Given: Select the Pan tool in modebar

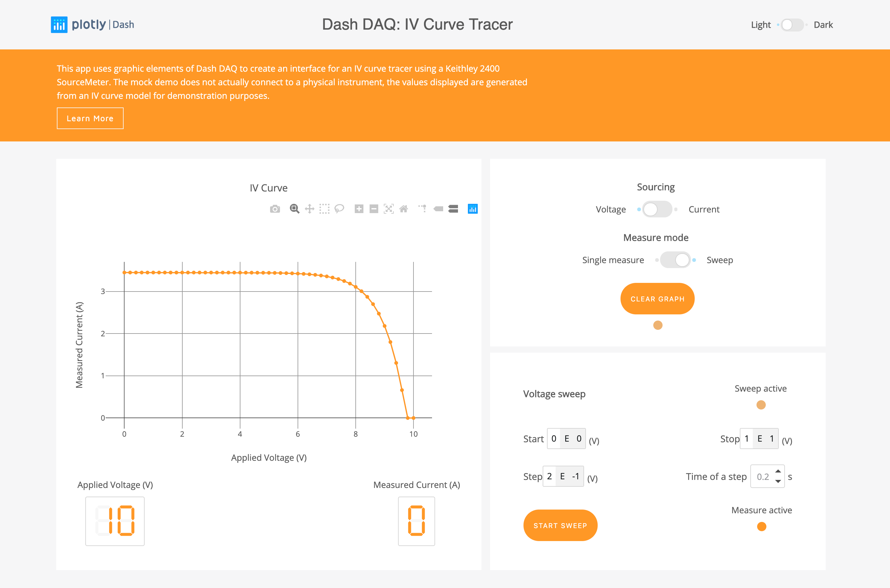Looking at the screenshot, I should click(310, 209).
